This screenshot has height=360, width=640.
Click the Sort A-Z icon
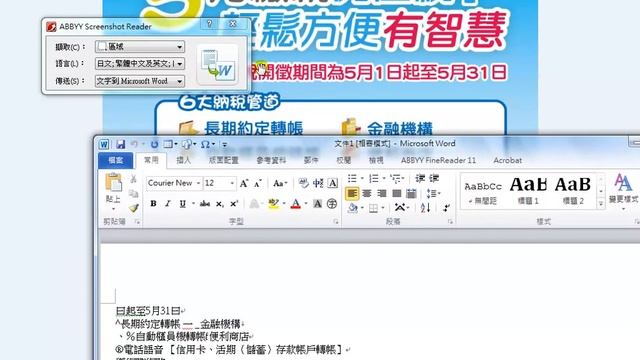pos(425,208)
